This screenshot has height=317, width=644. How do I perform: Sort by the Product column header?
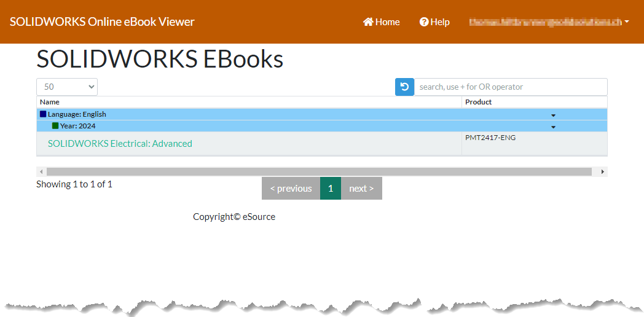point(478,102)
